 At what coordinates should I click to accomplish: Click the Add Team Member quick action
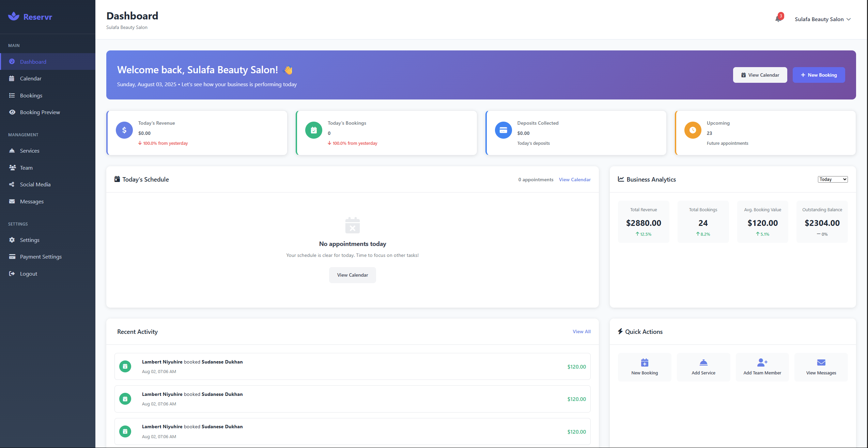click(762, 367)
